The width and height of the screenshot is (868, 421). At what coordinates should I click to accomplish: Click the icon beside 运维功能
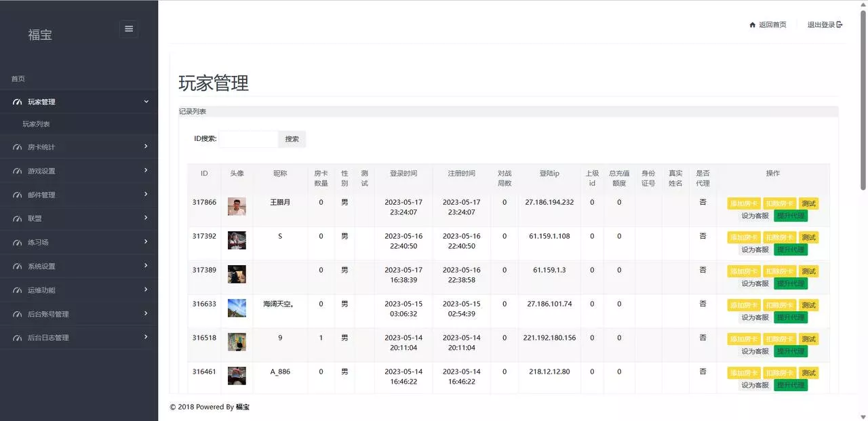(x=17, y=289)
